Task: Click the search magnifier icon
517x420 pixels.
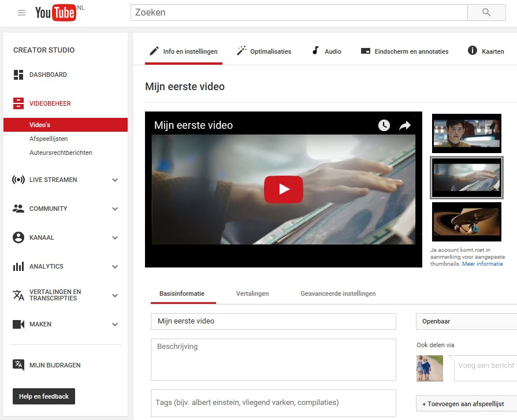Action: (x=486, y=12)
